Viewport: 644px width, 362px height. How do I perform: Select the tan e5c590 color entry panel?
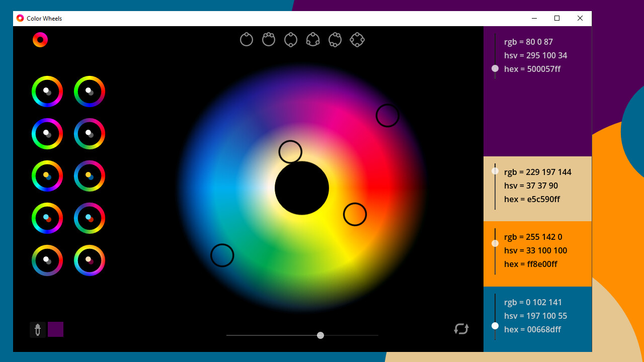[x=537, y=189]
